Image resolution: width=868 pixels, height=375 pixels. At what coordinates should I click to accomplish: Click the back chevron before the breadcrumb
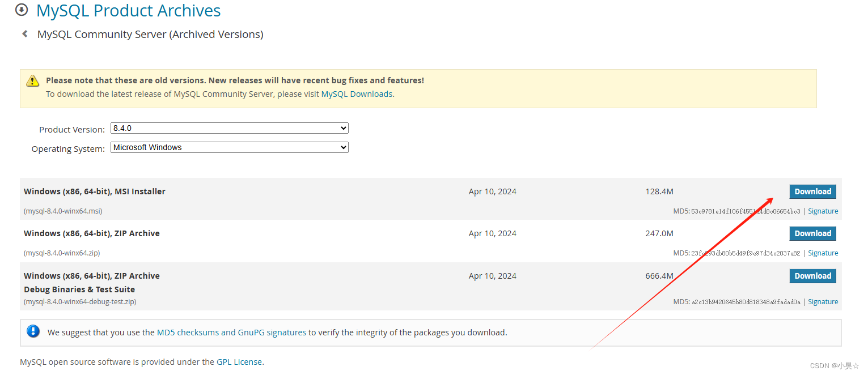pyautogui.click(x=24, y=33)
